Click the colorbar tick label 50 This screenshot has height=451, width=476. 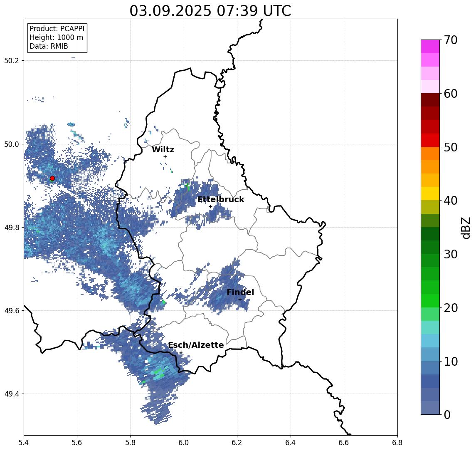[451, 147]
